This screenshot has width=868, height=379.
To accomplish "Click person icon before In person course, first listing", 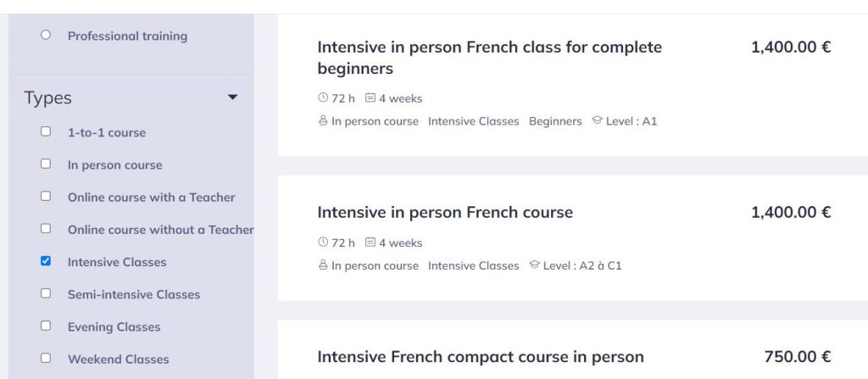I will tap(323, 121).
